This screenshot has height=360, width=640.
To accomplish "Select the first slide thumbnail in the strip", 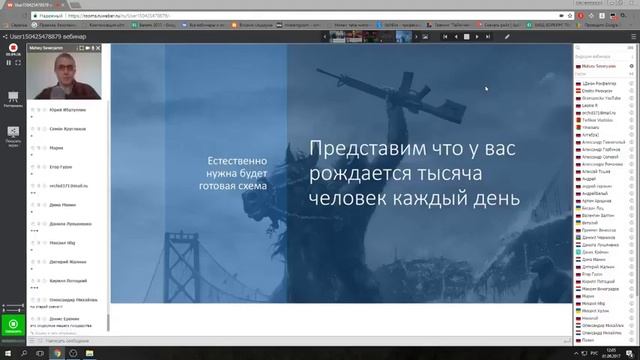I will [x=337, y=37].
